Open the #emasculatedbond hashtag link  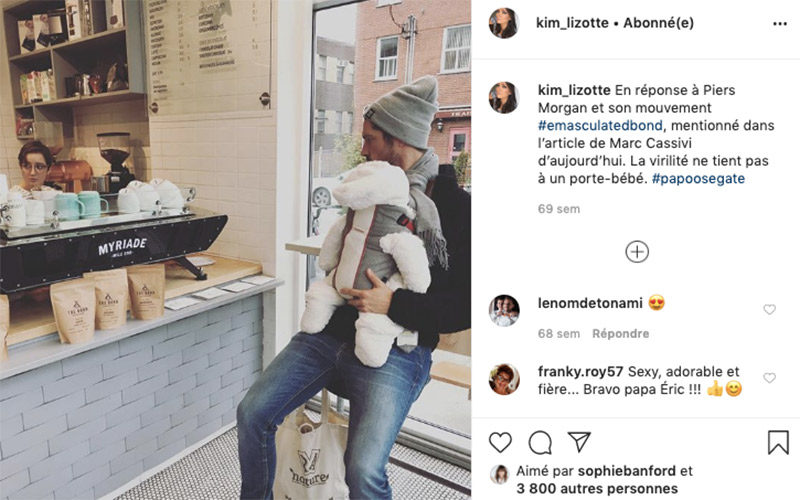tap(600, 126)
